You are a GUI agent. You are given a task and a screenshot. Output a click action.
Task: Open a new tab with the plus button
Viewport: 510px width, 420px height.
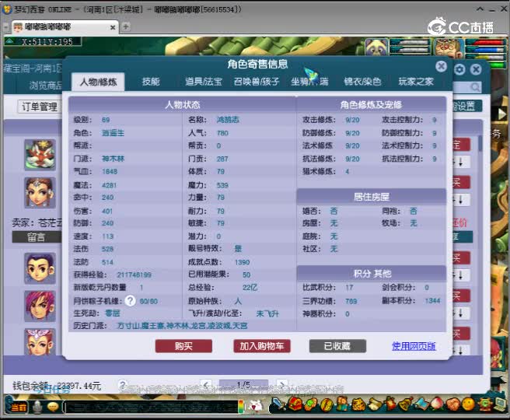125,26
